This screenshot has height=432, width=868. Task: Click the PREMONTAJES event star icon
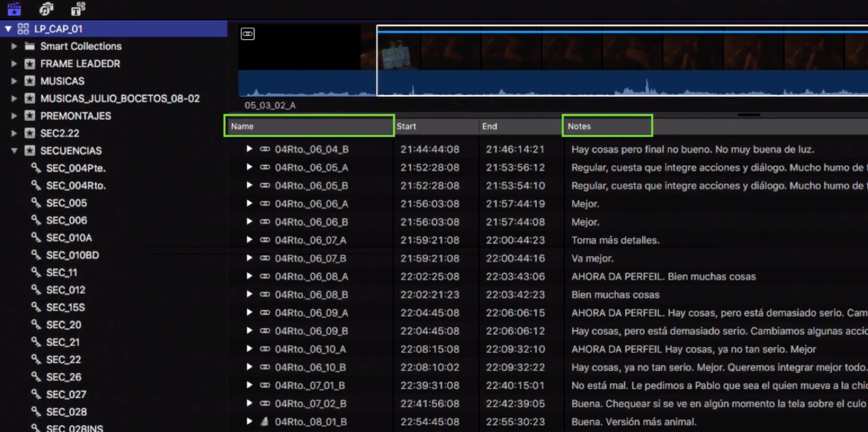tap(30, 116)
